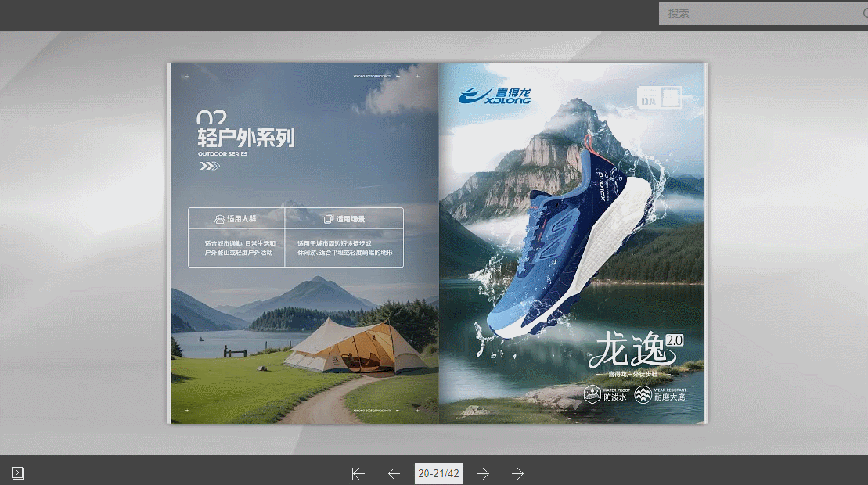The width and height of the screenshot is (868, 485).
Task: Click the 喜得龙户外徒步鞋 caption text
Action: click(x=632, y=375)
